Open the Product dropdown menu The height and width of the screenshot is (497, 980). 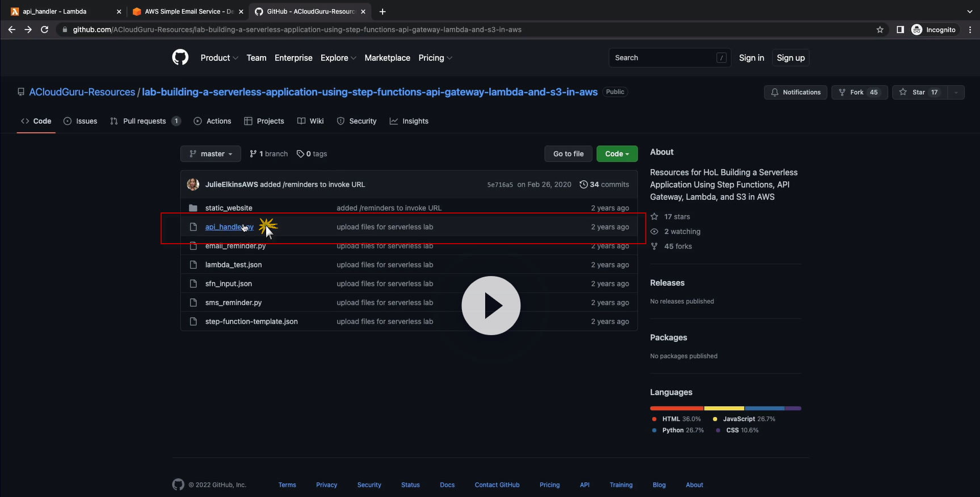tap(219, 58)
